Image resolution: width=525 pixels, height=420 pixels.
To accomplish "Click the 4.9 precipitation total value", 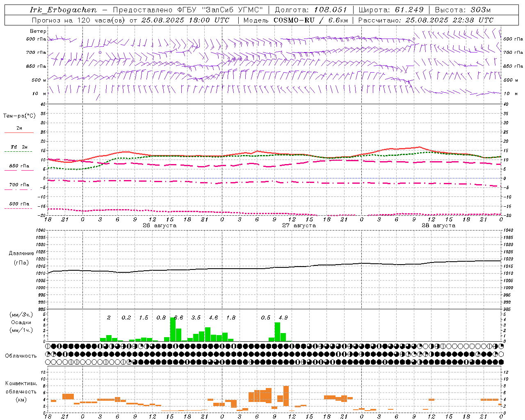I will click(283, 317).
